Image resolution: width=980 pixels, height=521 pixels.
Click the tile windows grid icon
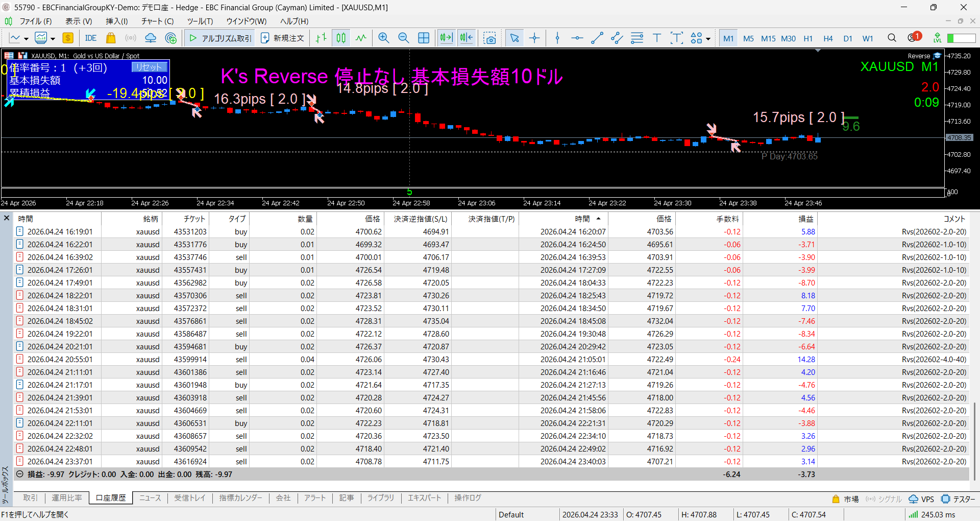coord(424,38)
